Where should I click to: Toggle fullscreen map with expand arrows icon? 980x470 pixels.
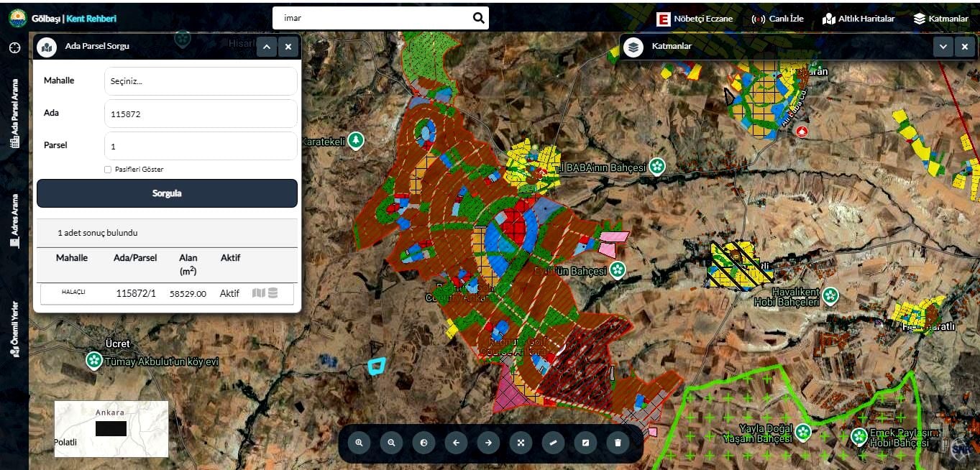pyautogui.click(x=521, y=443)
